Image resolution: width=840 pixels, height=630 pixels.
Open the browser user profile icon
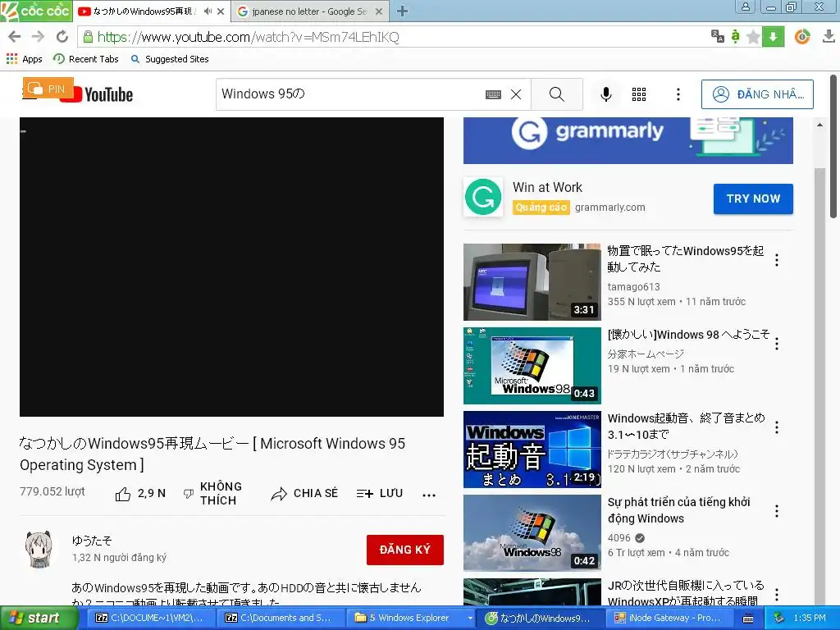(746, 7)
